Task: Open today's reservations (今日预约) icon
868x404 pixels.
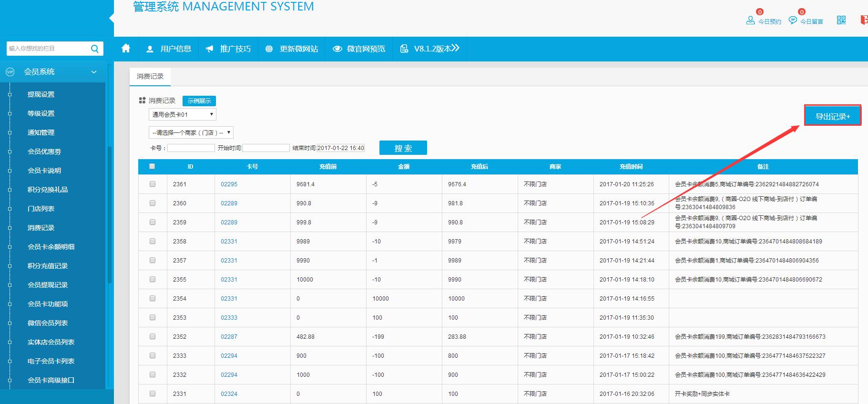Action: click(750, 20)
